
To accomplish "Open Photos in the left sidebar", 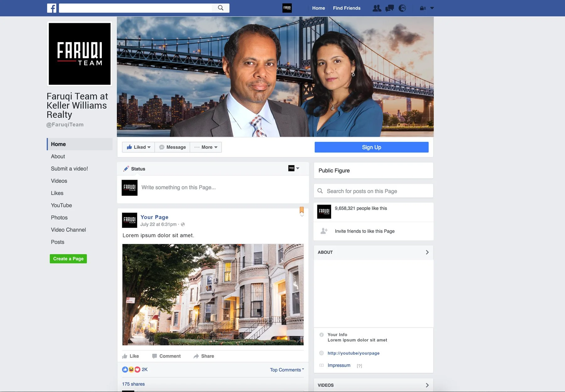I will [59, 217].
